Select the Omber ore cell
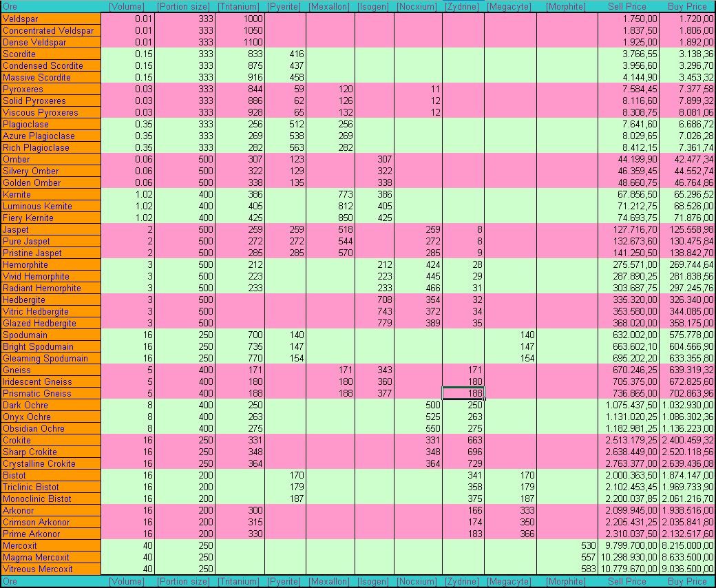Screen dimensions: 716x588 [x=50, y=159]
